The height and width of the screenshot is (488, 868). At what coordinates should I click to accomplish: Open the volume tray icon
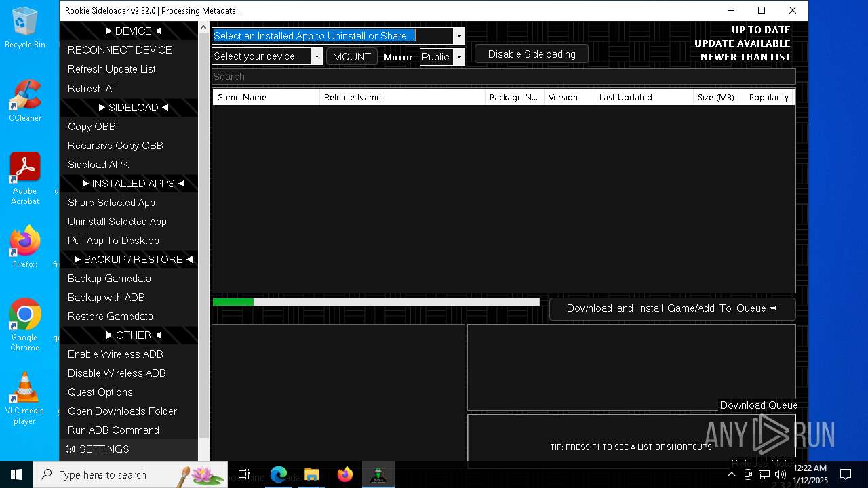pyautogui.click(x=781, y=474)
